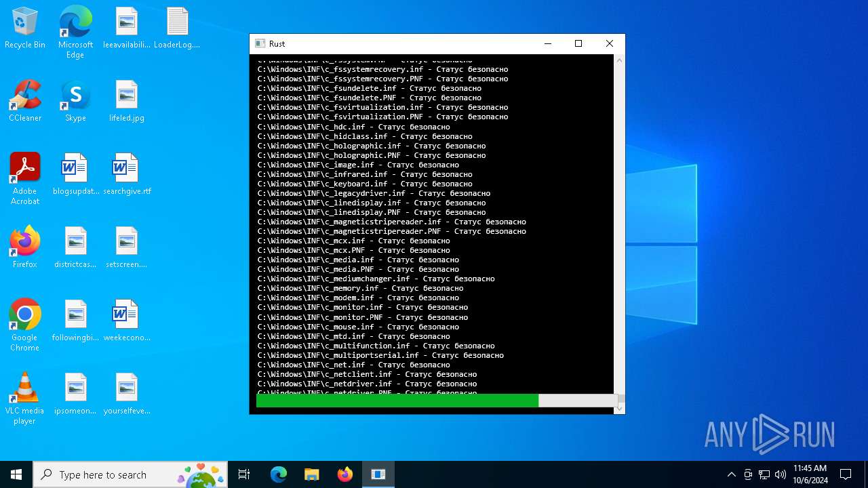868x488 pixels.
Task: Maximize the Rust window
Action: click(x=578, y=43)
